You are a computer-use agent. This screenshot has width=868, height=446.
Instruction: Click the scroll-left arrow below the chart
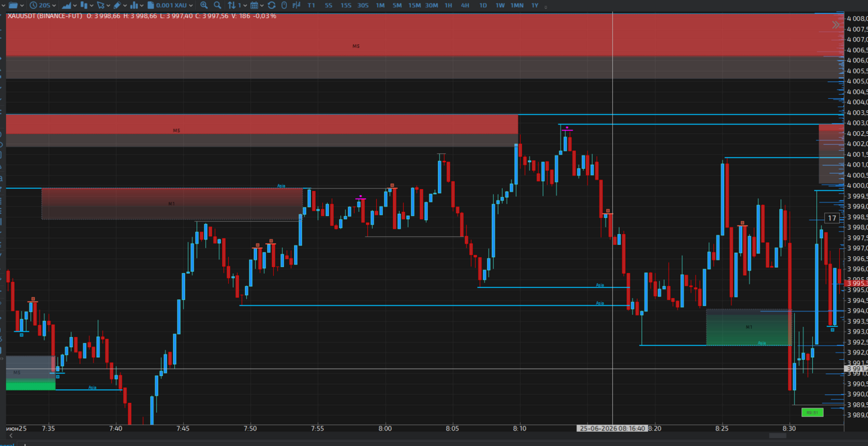11,436
